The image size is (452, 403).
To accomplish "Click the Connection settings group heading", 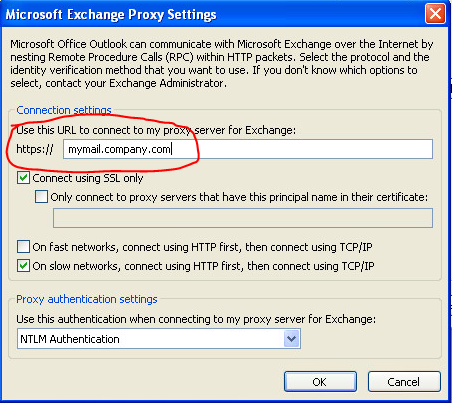I will point(64,110).
